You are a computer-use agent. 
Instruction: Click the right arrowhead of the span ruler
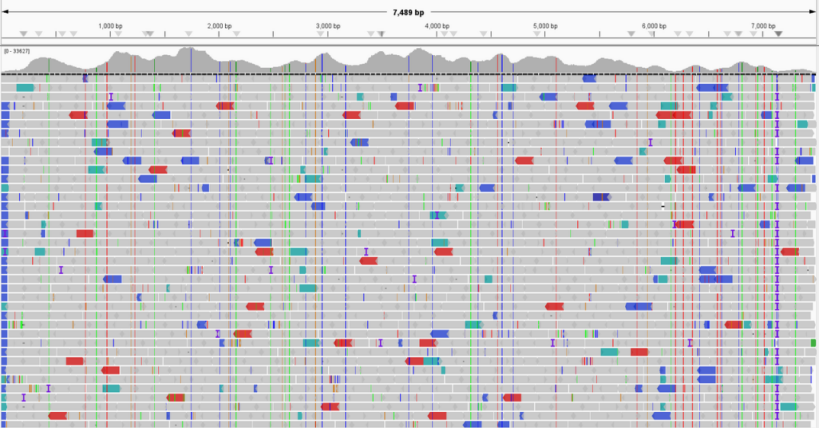(814, 12)
